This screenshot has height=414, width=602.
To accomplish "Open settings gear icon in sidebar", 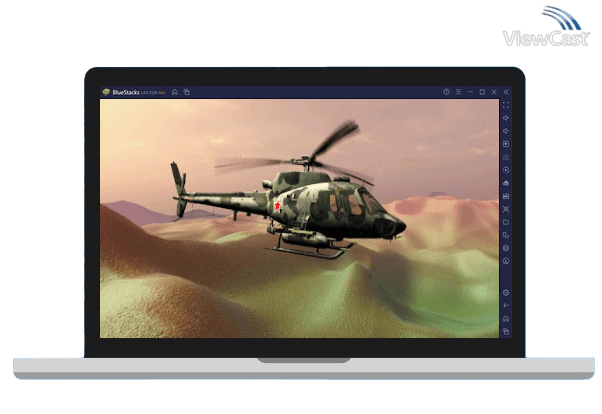I will 506,293.
